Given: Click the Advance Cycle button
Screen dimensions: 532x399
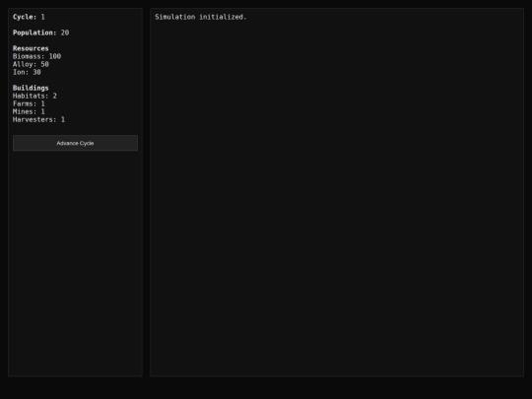Looking at the screenshot, I should [75, 143].
